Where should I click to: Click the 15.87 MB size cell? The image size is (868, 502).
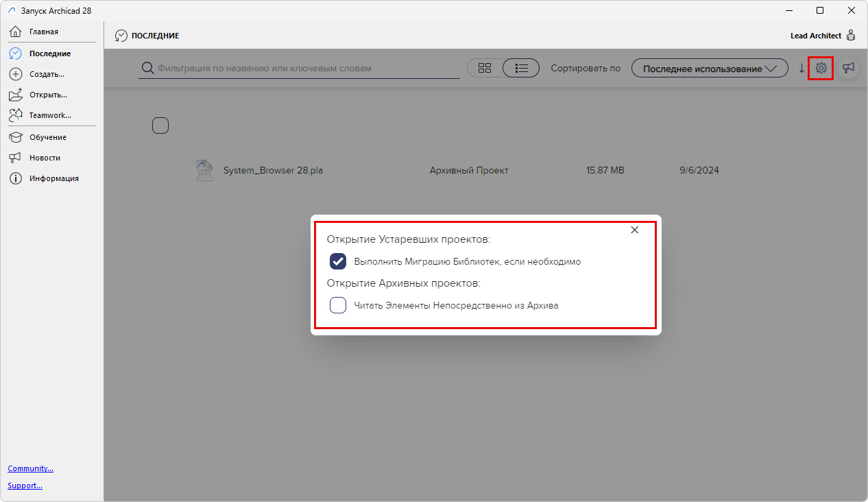point(605,171)
